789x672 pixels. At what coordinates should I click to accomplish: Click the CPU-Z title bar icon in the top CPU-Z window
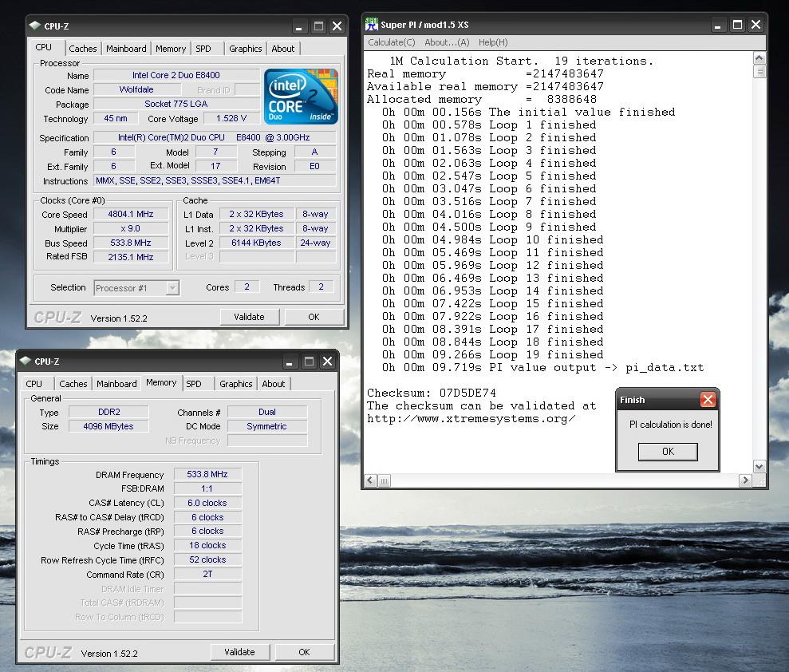(x=35, y=26)
